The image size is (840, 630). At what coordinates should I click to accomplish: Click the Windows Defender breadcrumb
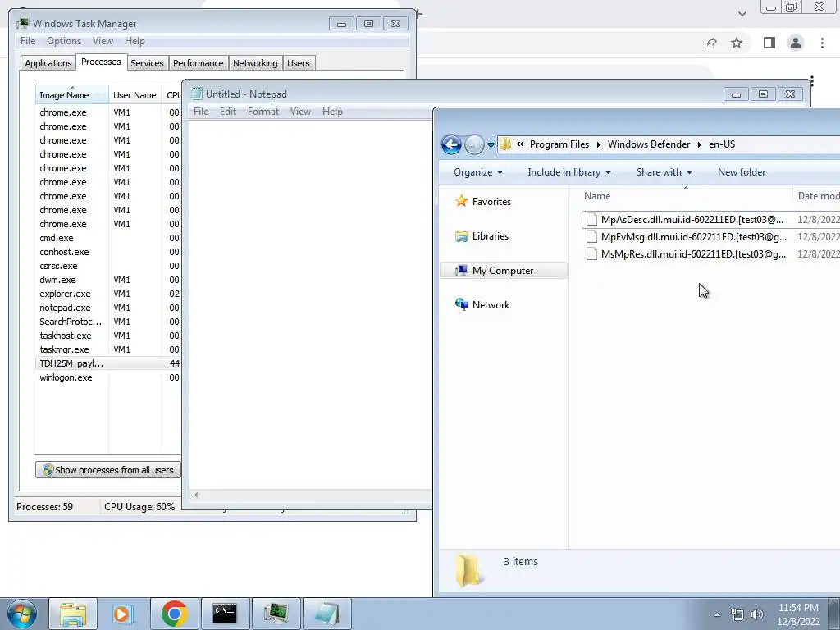tap(649, 144)
